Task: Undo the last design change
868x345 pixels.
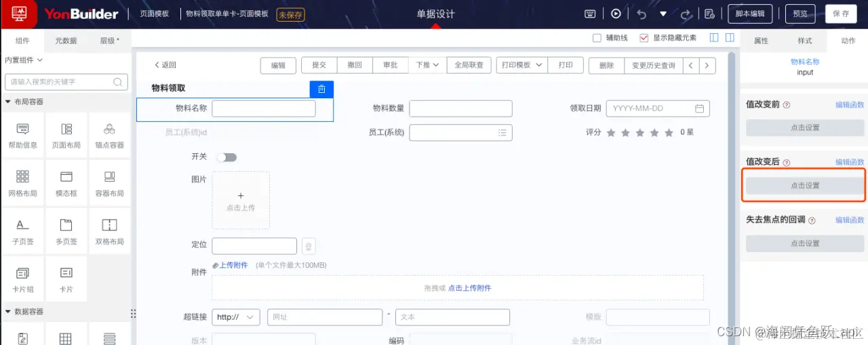Action: pos(642,14)
